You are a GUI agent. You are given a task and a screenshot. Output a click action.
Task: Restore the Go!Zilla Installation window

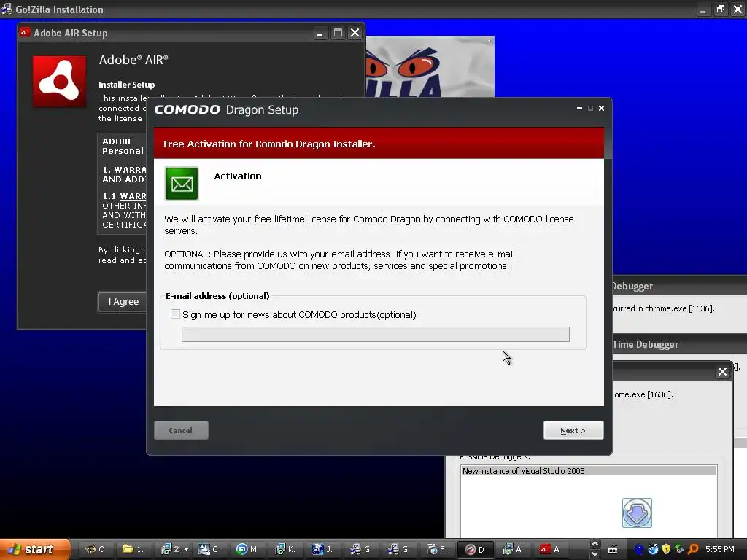tap(720, 9)
